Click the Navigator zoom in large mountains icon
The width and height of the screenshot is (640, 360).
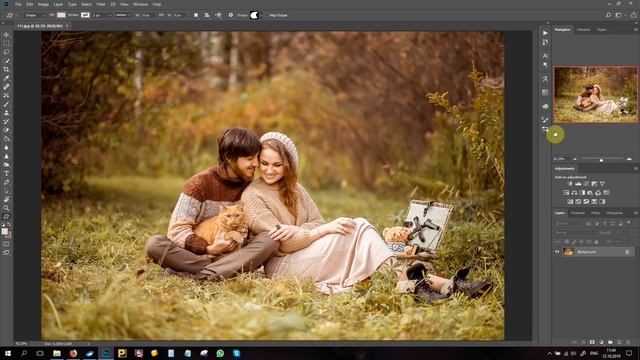[x=629, y=159]
